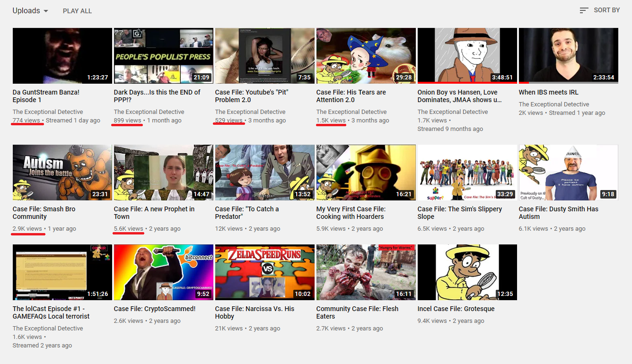
Task: Open title 'Case File: Youtube's "Pit" Problem 2.0'
Action: pos(252,96)
